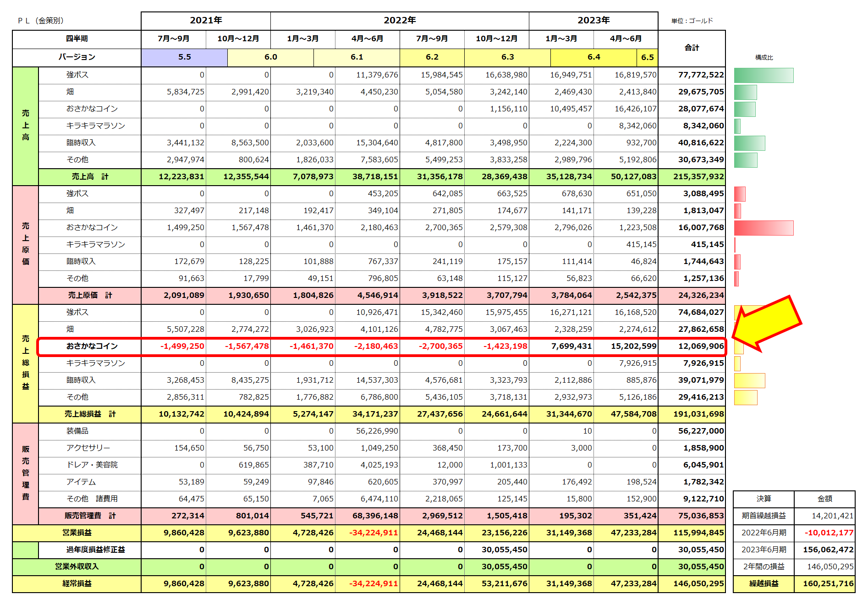Click the 四半期 header cell
The image size is (868, 605).
pyautogui.click(x=77, y=39)
